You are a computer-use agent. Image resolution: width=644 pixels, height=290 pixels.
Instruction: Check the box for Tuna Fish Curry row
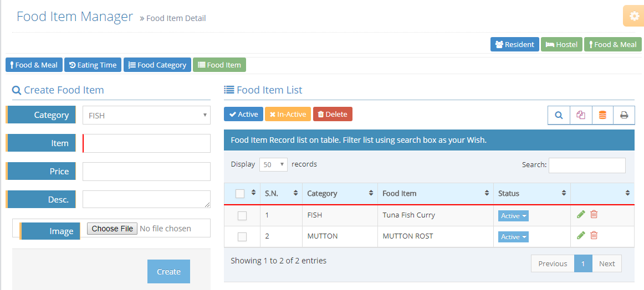pyautogui.click(x=242, y=216)
